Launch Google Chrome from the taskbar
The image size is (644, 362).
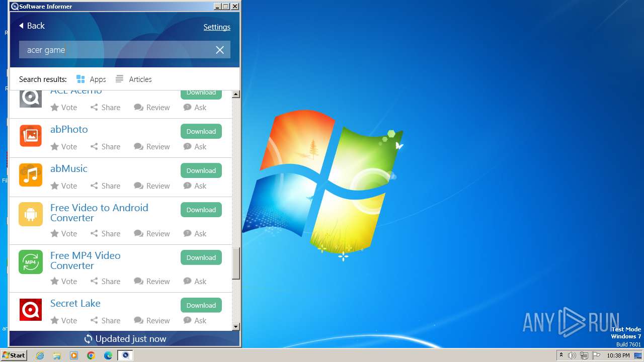pyautogui.click(x=91, y=355)
